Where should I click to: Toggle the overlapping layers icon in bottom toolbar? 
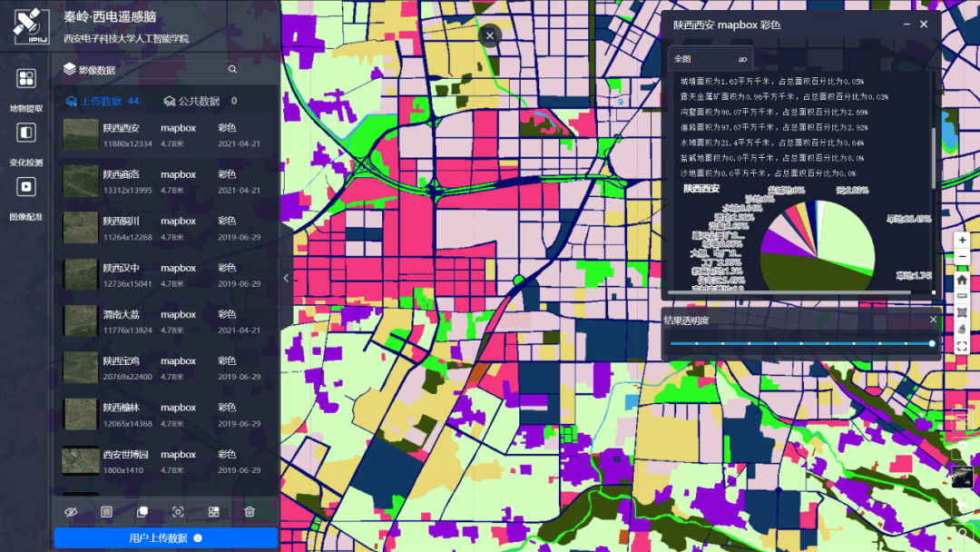pos(142,512)
